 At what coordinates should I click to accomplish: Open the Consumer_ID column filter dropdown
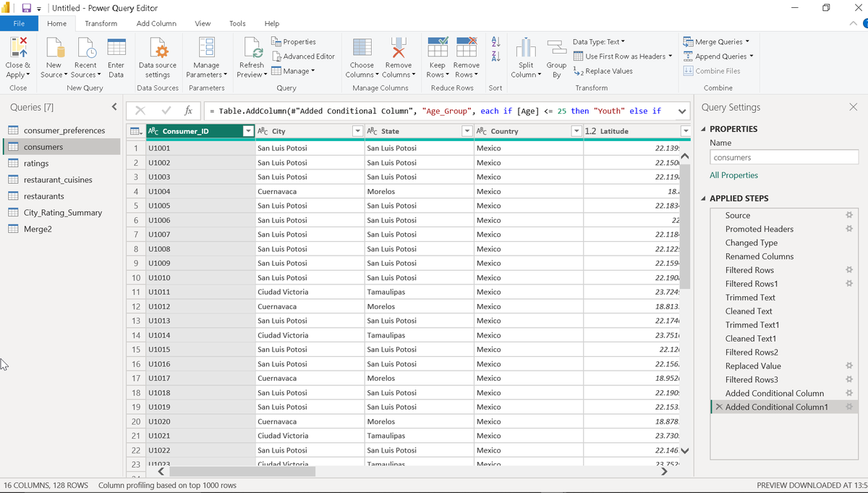click(248, 131)
